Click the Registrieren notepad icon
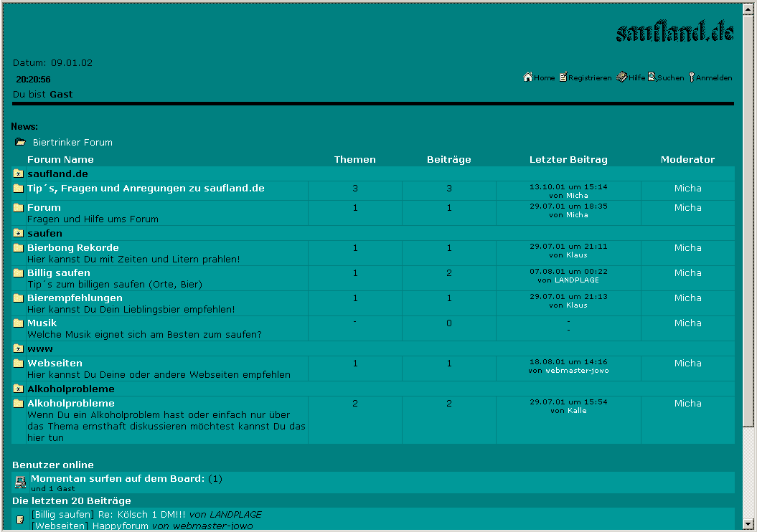 click(x=563, y=77)
